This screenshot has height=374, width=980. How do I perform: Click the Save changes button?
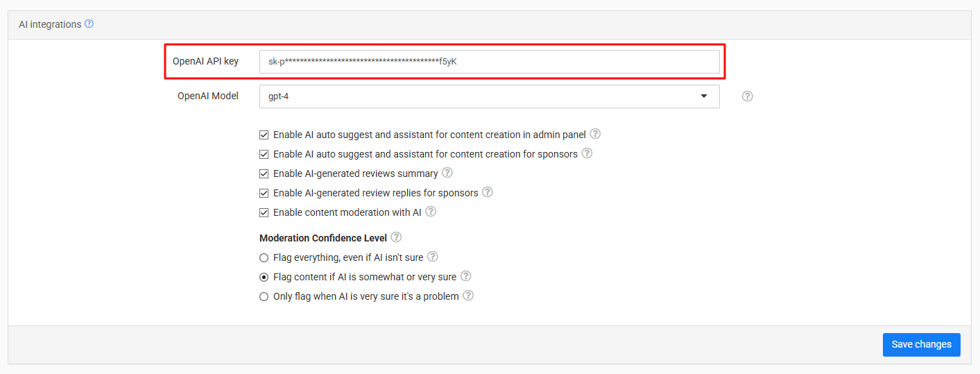tap(921, 345)
